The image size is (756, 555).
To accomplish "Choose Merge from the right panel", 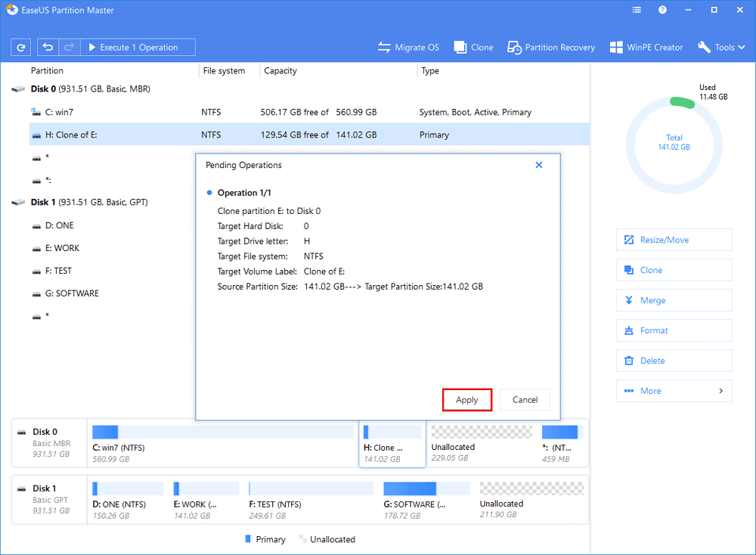I will click(674, 300).
